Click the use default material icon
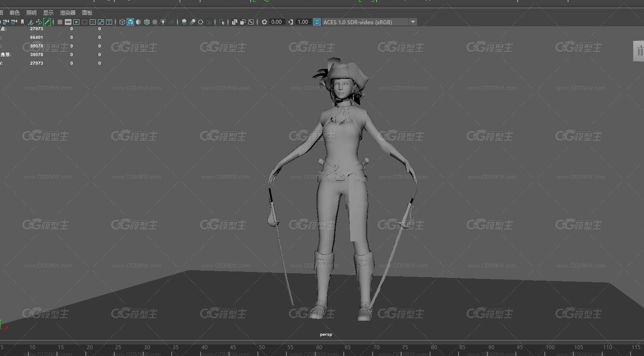The width and height of the screenshot is (644, 356). coord(138,22)
